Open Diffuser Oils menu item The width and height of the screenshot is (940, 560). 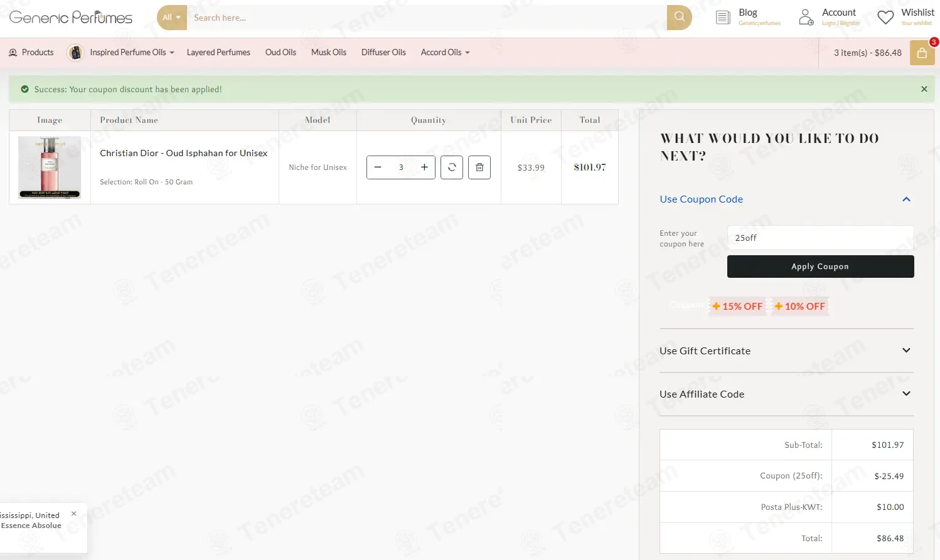pos(383,53)
